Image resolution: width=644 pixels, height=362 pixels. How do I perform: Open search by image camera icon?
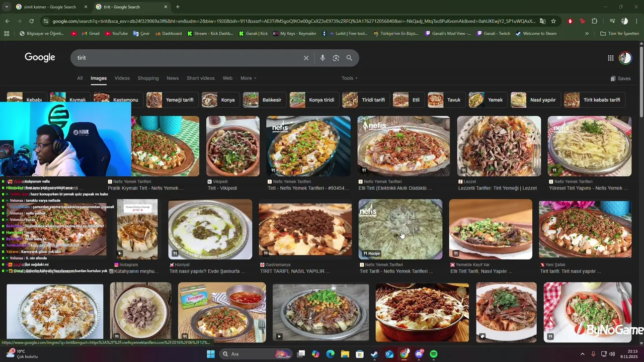[336, 58]
